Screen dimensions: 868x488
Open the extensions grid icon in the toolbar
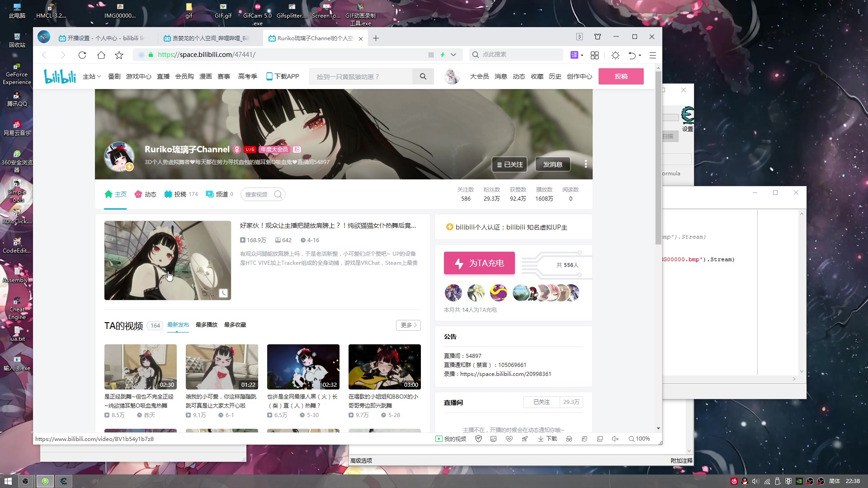point(594,55)
